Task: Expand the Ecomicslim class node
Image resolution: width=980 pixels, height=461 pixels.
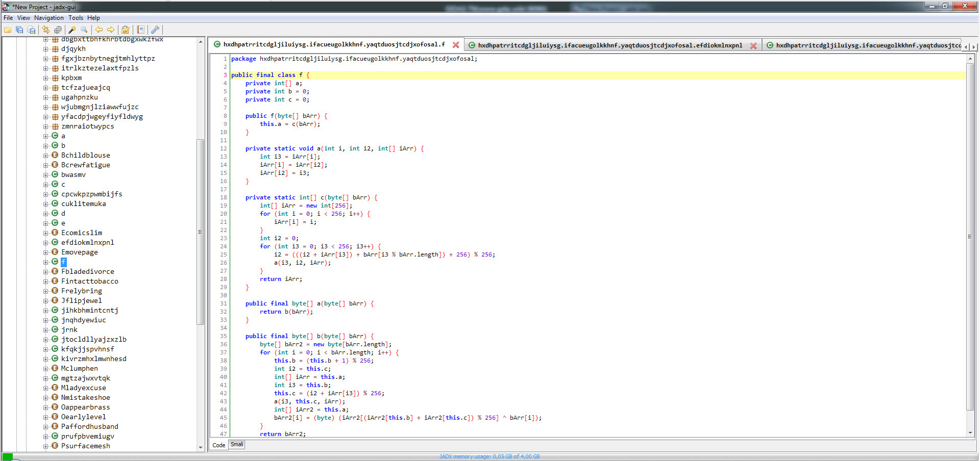Action: tap(45, 233)
